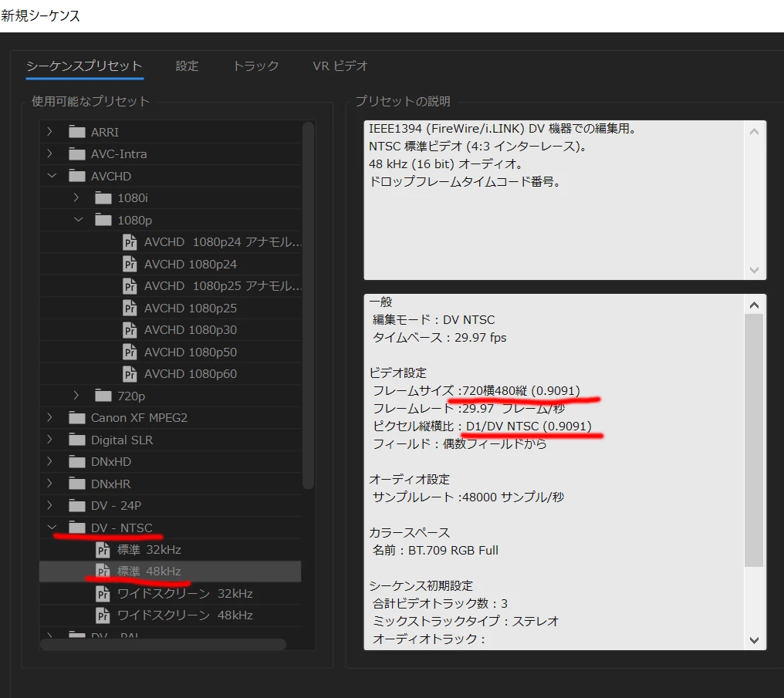Click AVCHD 1080p25 アナモル preset icon

(x=130, y=286)
